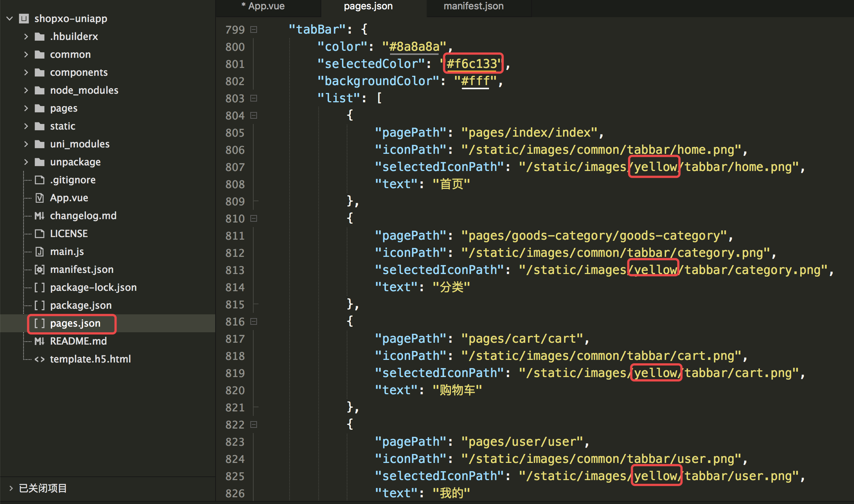854x504 pixels.
Task: Click the manifest.json gear file icon
Action: pyautogui.click(x=40, y=270)
